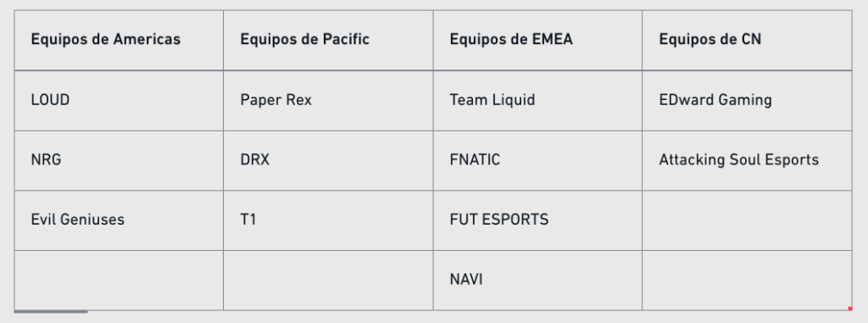Click the Equipos de Pacific header cell
The width and height of the screenshot is (868, 323).
(x=328, y=40)
